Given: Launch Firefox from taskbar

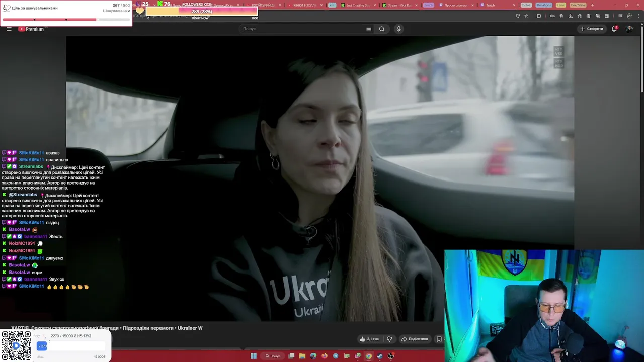Looking at the screenshot, I should point(325,356).
